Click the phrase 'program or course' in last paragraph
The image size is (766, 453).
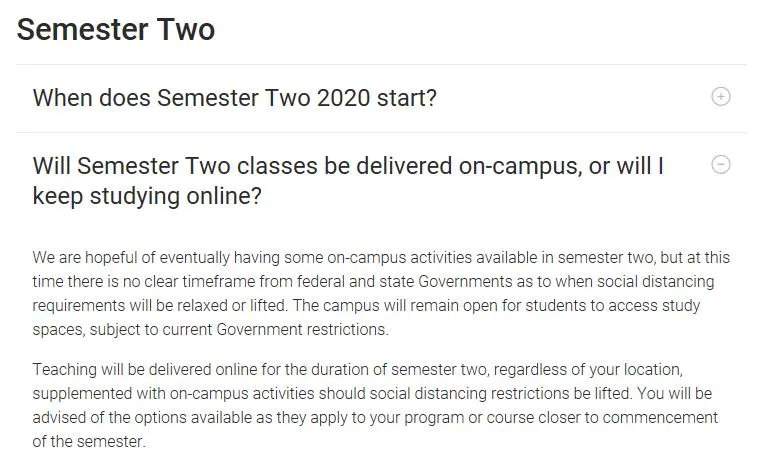pyautogui.click(x=468, y=418)
